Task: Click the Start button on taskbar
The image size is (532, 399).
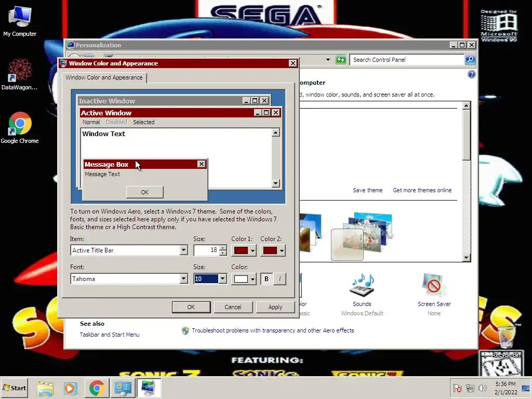Action: (x=14, y=388)
